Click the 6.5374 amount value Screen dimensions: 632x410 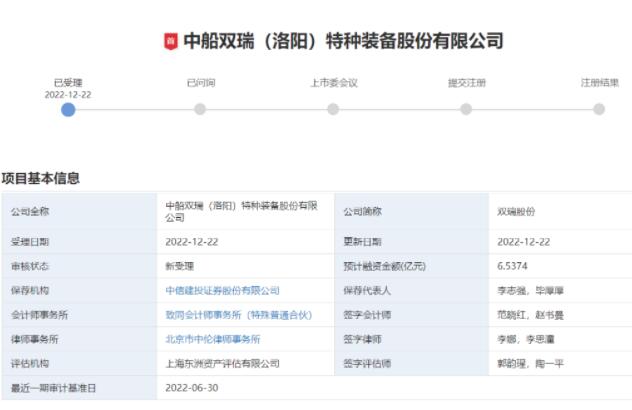512,266
